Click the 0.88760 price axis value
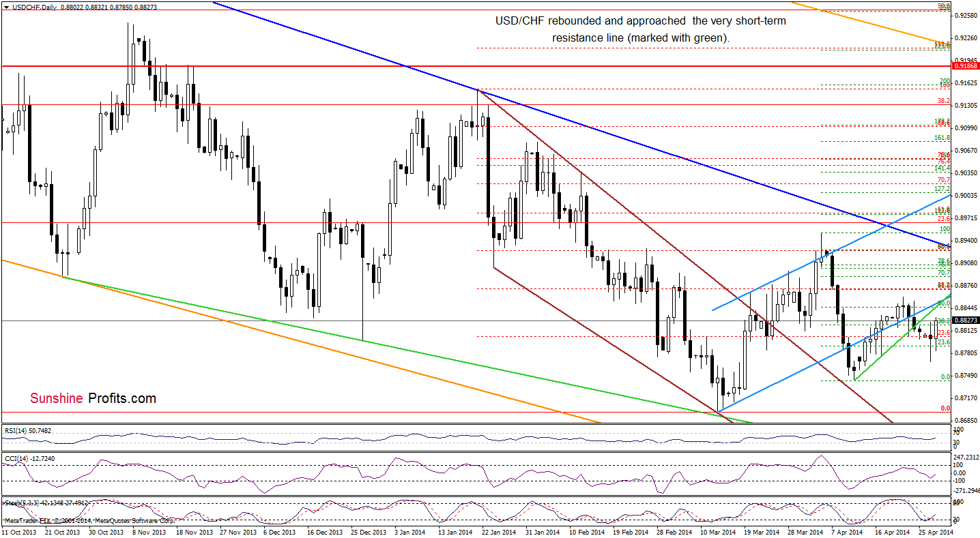980x538 pixels. pyautogui.click(x=965, y=286)
